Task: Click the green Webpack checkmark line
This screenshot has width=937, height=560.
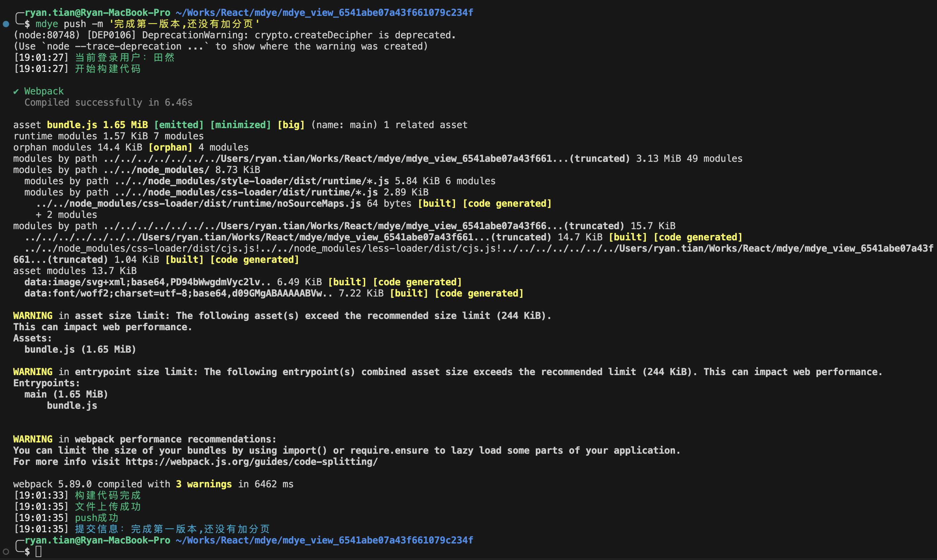Action: click(x=39, y=91)
